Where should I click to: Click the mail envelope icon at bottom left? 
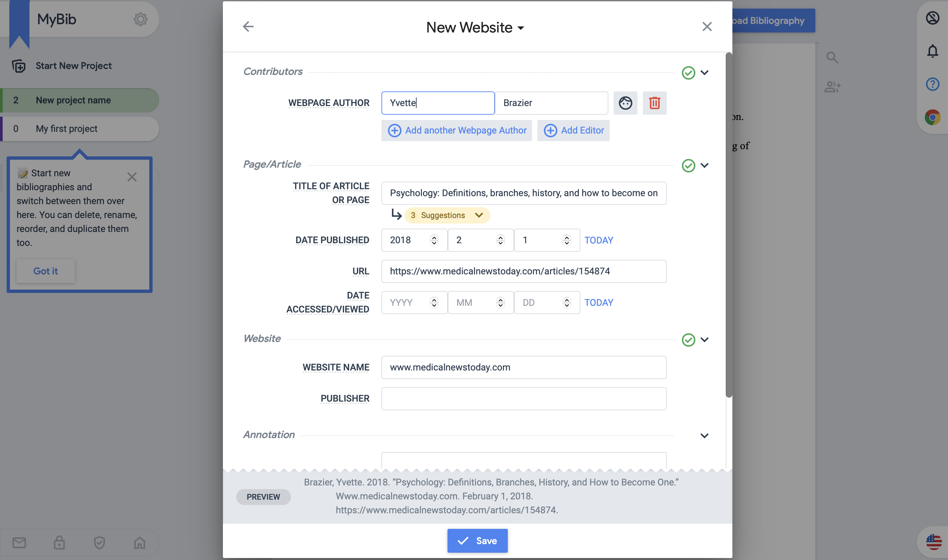click(x=19, y=543)
